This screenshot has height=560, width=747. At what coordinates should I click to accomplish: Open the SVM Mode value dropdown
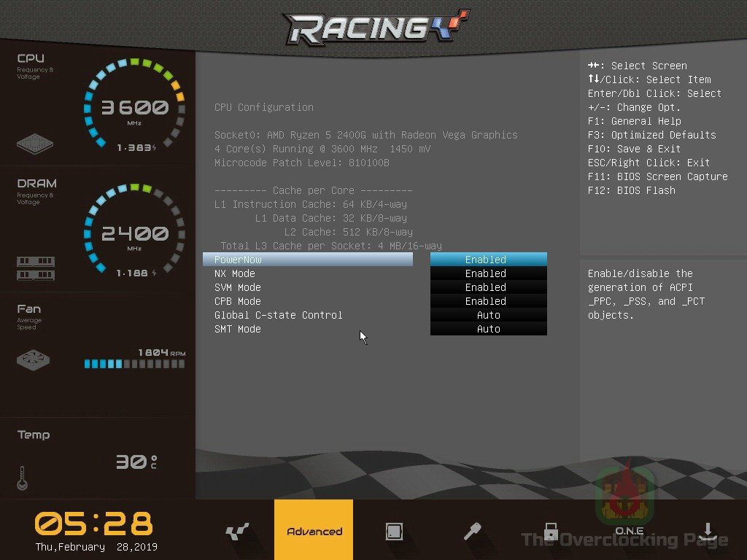pos(488,287)
